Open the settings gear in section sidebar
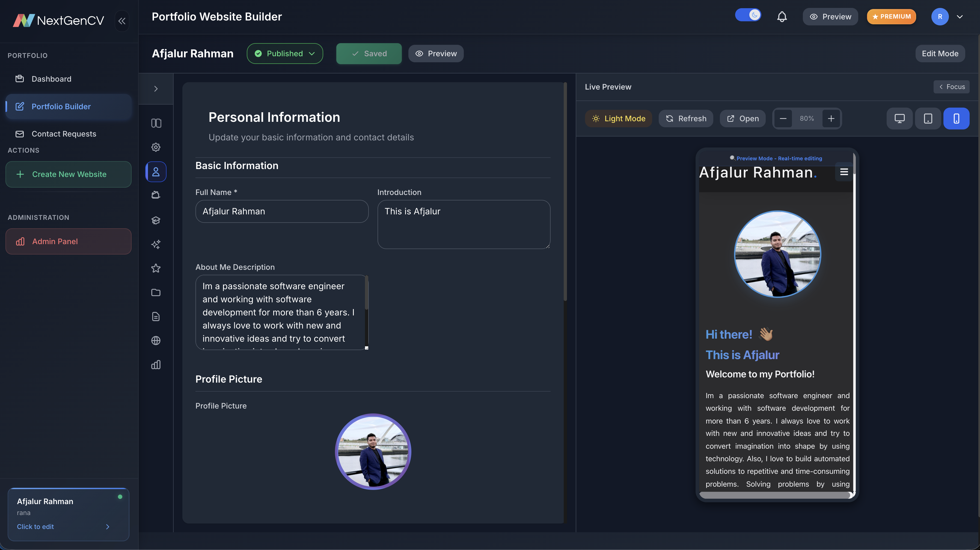This screenshot has width=980, height=550. (x=156, y=147)
